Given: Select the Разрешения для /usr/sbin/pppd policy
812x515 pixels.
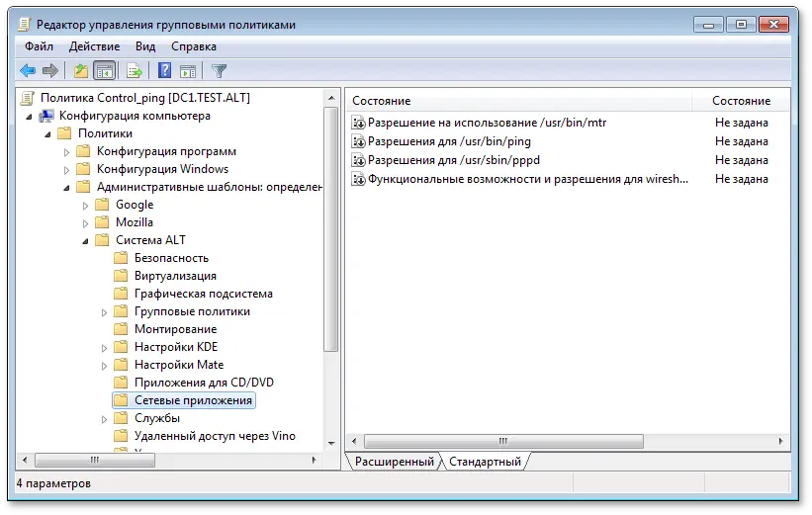Looking at the screenshot, I should pyautogui.click(x=453, y=159).
